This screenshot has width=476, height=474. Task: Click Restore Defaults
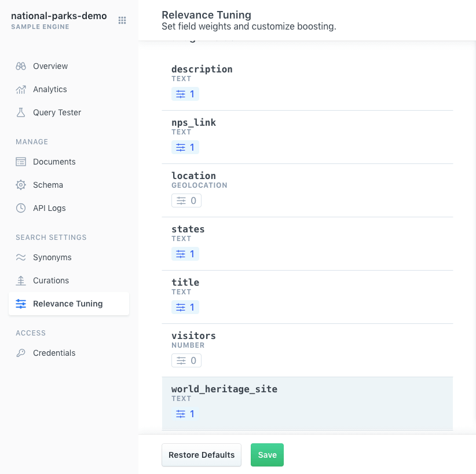(x=201, y=455)
